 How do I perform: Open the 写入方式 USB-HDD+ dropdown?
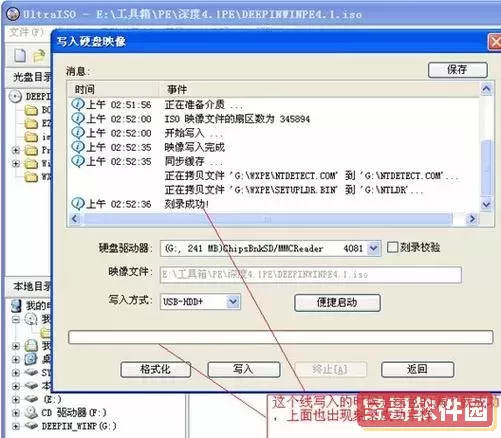(233, 302)
